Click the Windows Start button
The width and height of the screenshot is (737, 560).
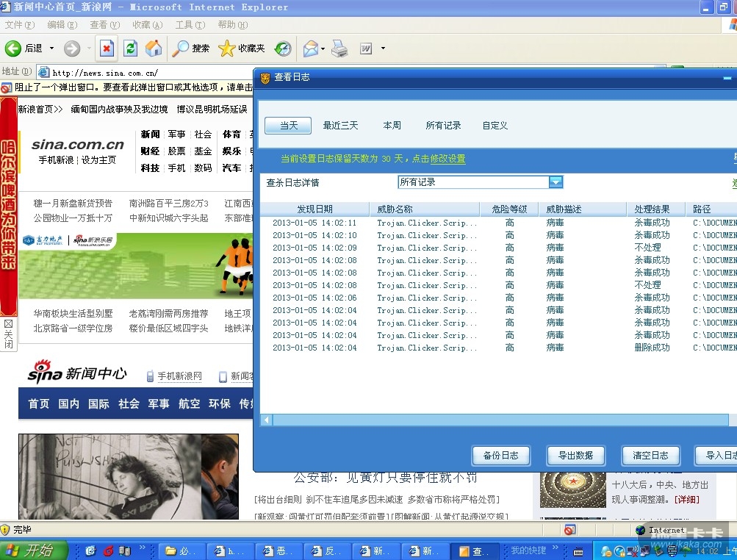33,550
